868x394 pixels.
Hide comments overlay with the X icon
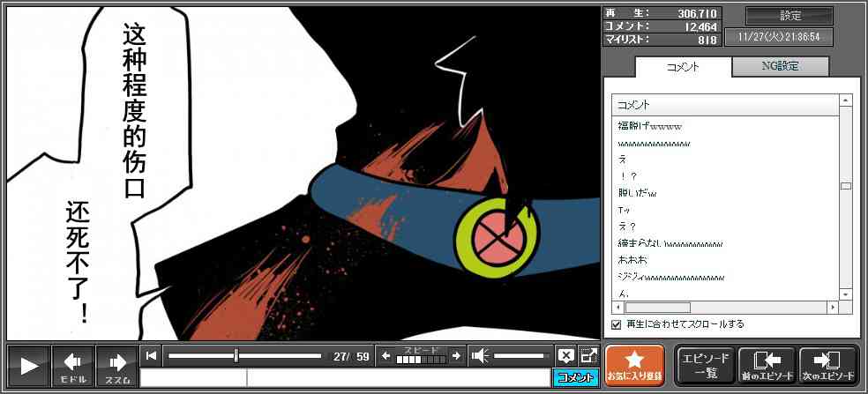click(565, 356)
